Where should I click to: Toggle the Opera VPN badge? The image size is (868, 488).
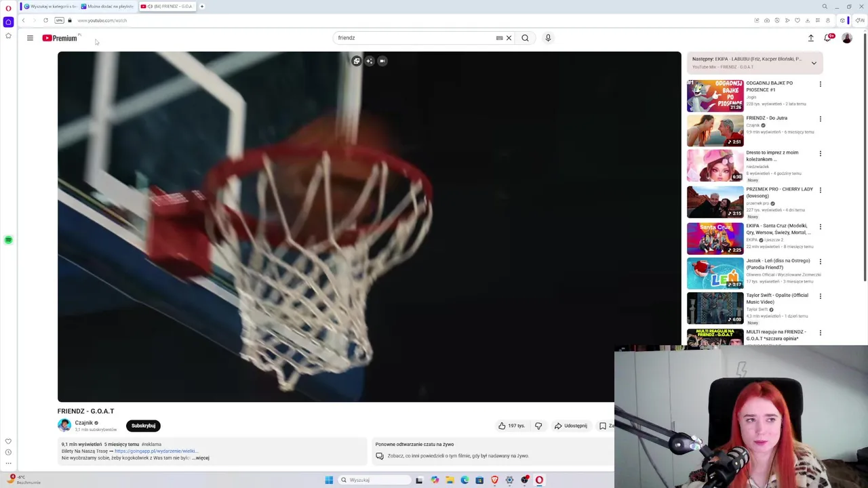coord(59,20)
